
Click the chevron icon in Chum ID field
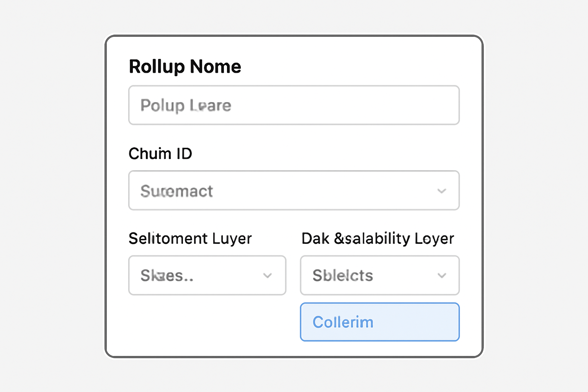(x=442, y=191)
